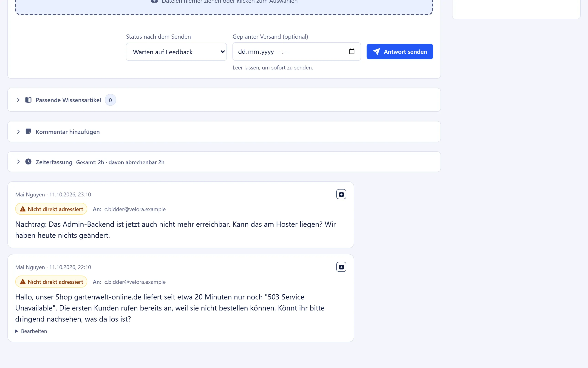Click the message text starting 'Hallo, unser Shop'
Image resolution: width=588 pixels, height=368 pixels.
(170, 308)
